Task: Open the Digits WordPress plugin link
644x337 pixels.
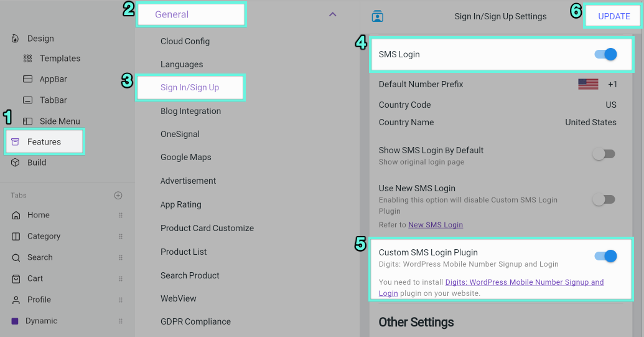Action: [x=524, y=282]
